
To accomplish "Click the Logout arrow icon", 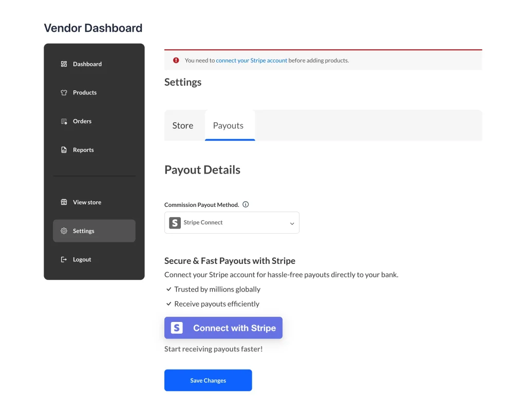I will [64, 259].
